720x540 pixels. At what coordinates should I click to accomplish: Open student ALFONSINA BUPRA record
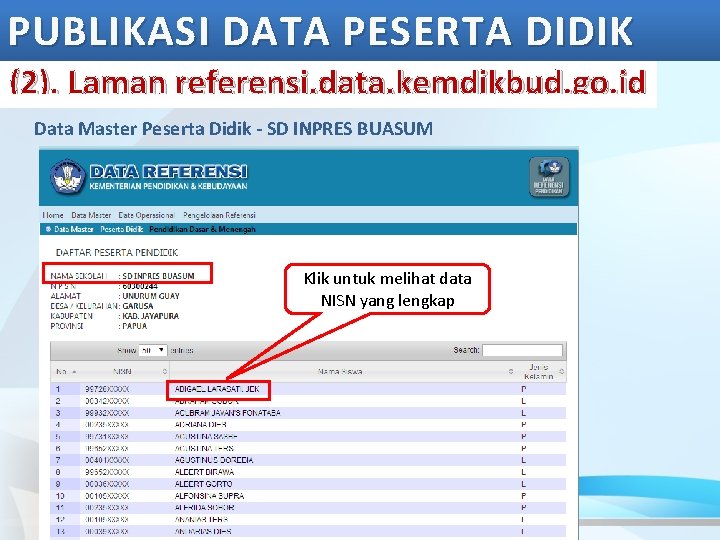[x=209, y=496]
